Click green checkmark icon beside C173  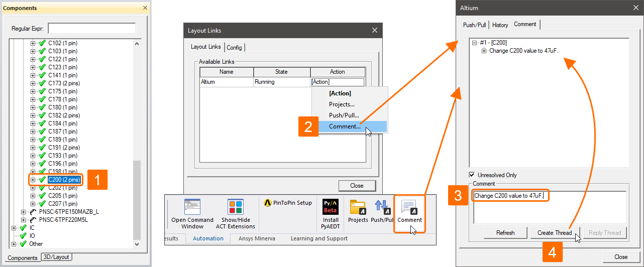point(42,83)
